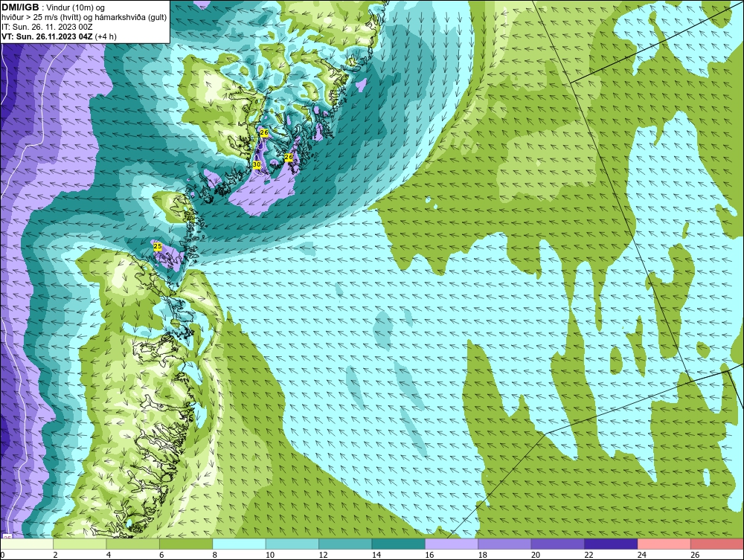Image resolution: width=744 pixels, height=560 pixels.
Task: Click the 12–14 m/s teal legend swatch
Action: pos(345,544)
